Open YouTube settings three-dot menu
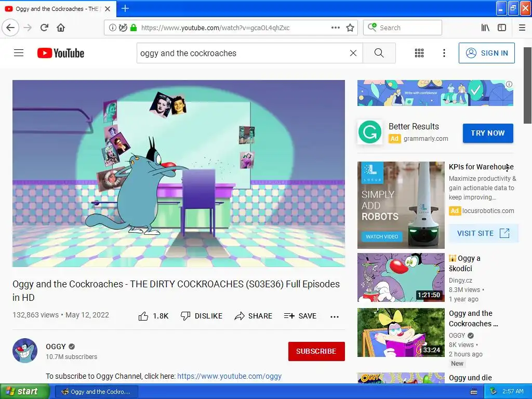The width and height of the screenshot is (532, 399). pos(444,53)
